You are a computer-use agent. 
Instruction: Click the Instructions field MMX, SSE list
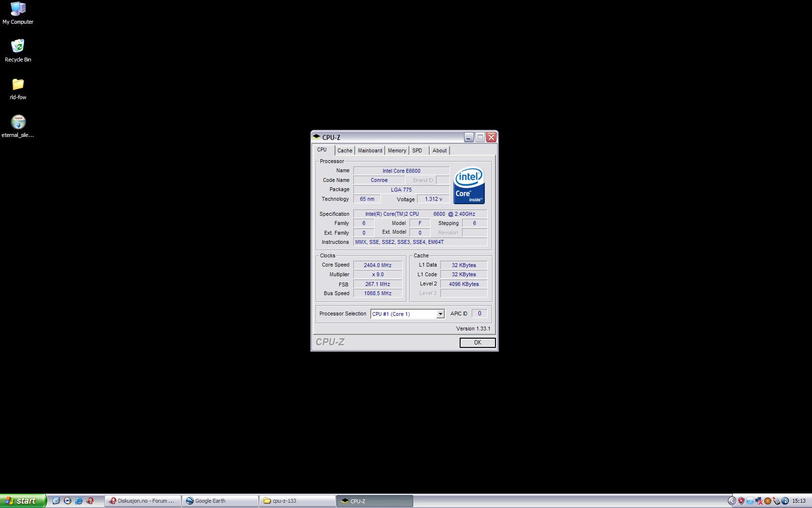(420, 242)
